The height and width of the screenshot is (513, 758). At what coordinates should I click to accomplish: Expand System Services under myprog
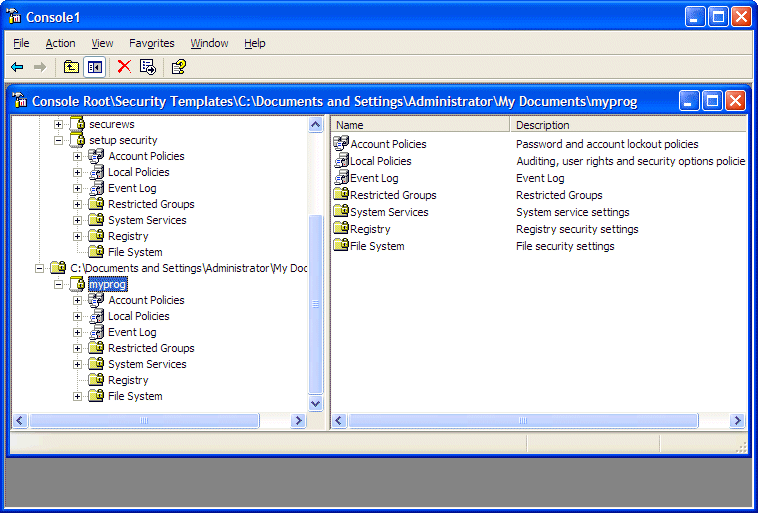(77, 364)
